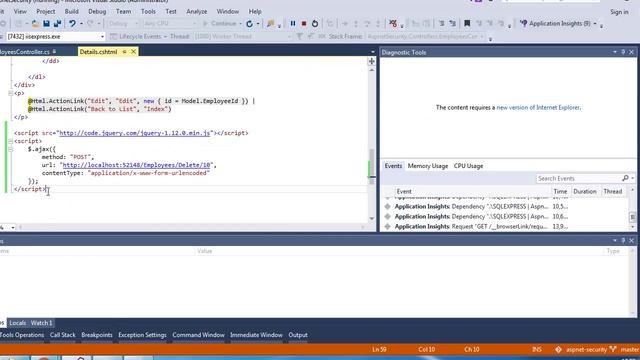Click the editor split-view plus icon
Viewport: 640px width, 360px height.
click(371, 61)
